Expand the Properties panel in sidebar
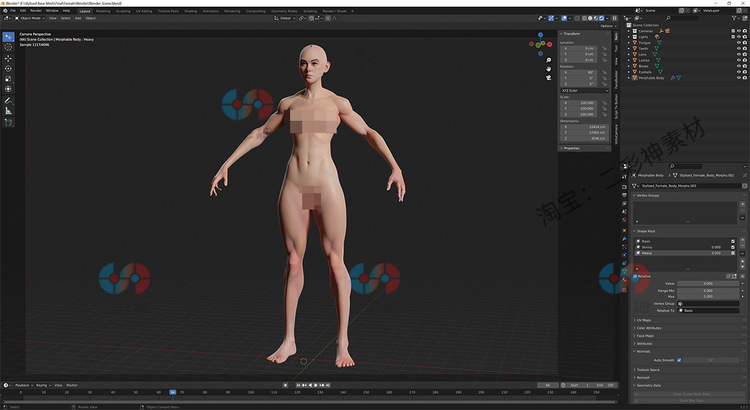750x410 pixels. 571,148
